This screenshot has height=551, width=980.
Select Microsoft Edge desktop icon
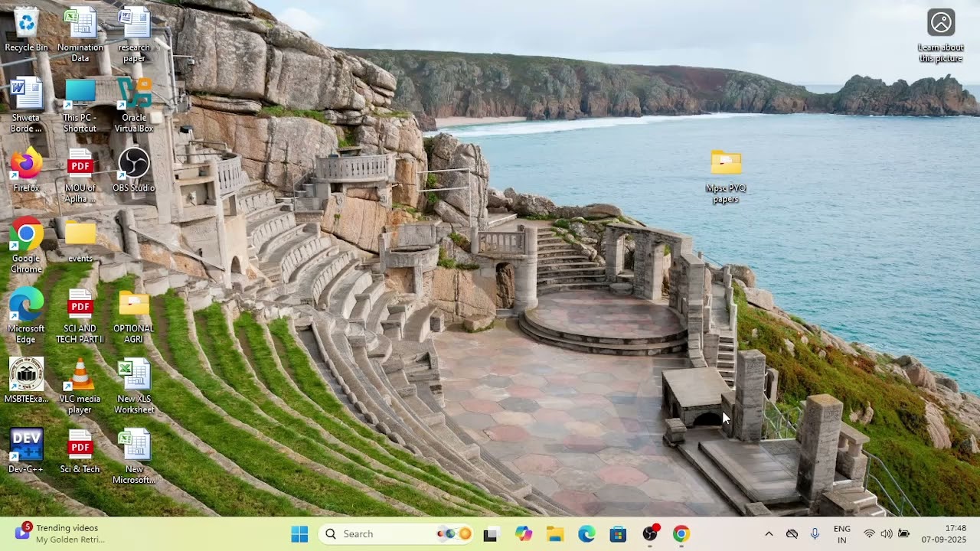[26, 316]
